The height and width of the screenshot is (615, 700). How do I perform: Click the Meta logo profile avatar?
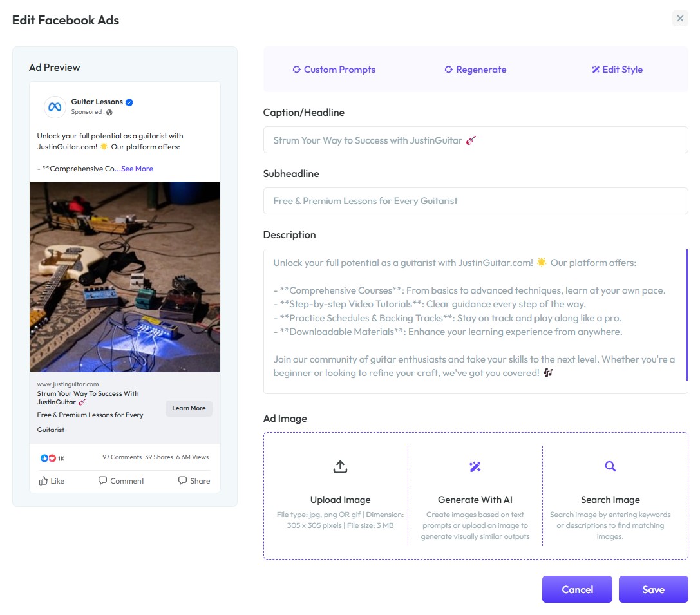click(55, 107)
